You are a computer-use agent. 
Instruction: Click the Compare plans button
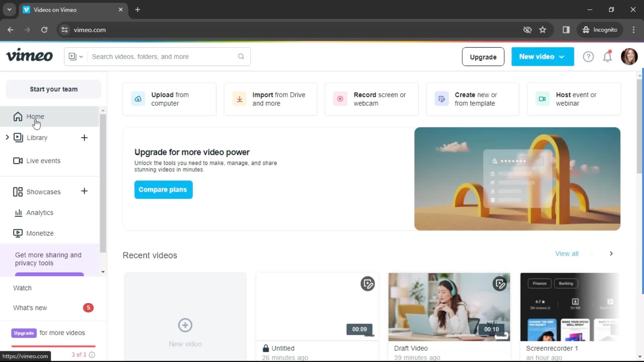[163, 190]
